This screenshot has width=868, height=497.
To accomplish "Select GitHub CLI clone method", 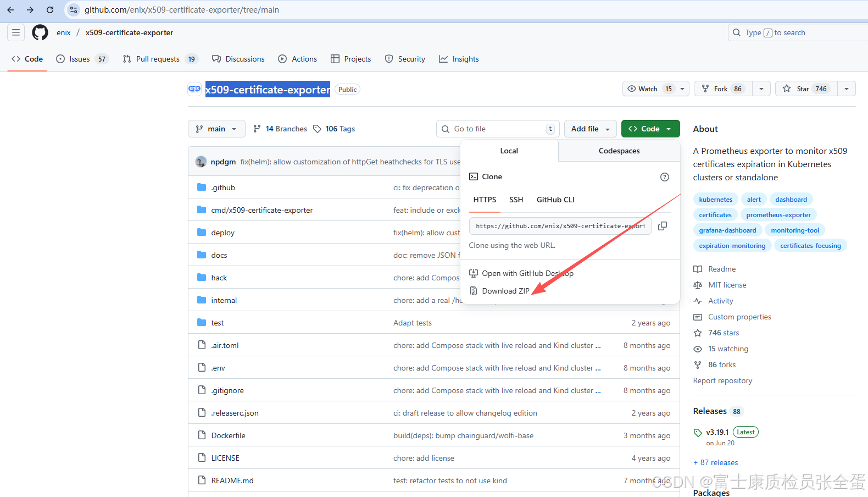I will pyautogui.click(x=555, y=200).
